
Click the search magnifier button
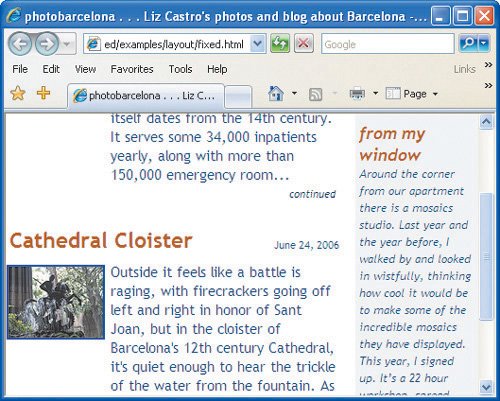coord(469,43)
